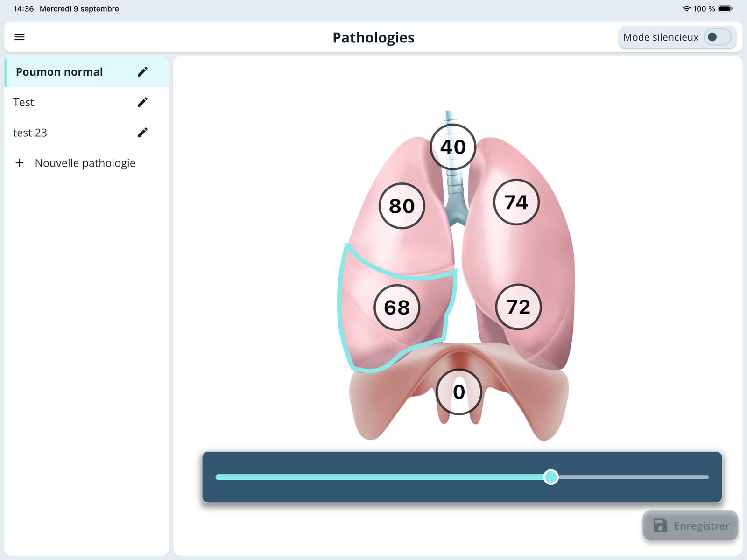Select the upper lung zone marked 80
The image size is (747, 560).
pyautogui.click(x=402, y=206)
